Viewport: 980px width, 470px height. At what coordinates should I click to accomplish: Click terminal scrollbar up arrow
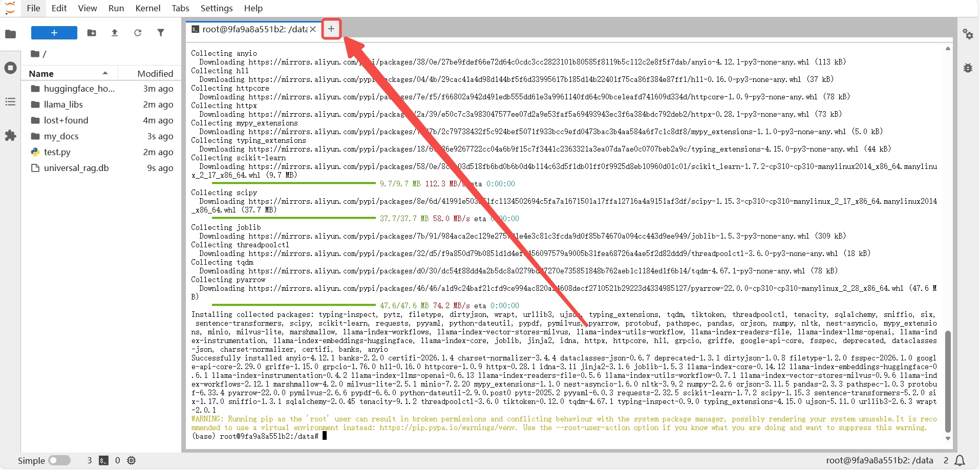(948, 49)
